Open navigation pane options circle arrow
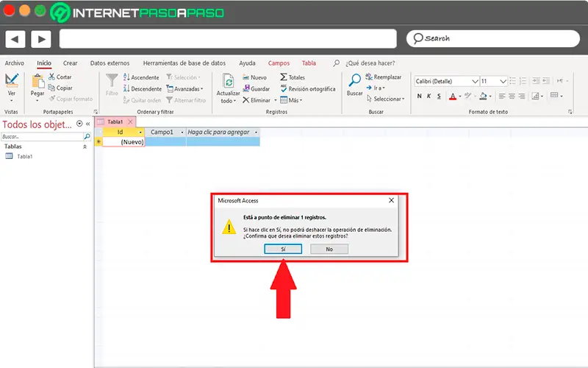Image resolution: width=588 pixels, height=368 pixels. tap(79, 123)
